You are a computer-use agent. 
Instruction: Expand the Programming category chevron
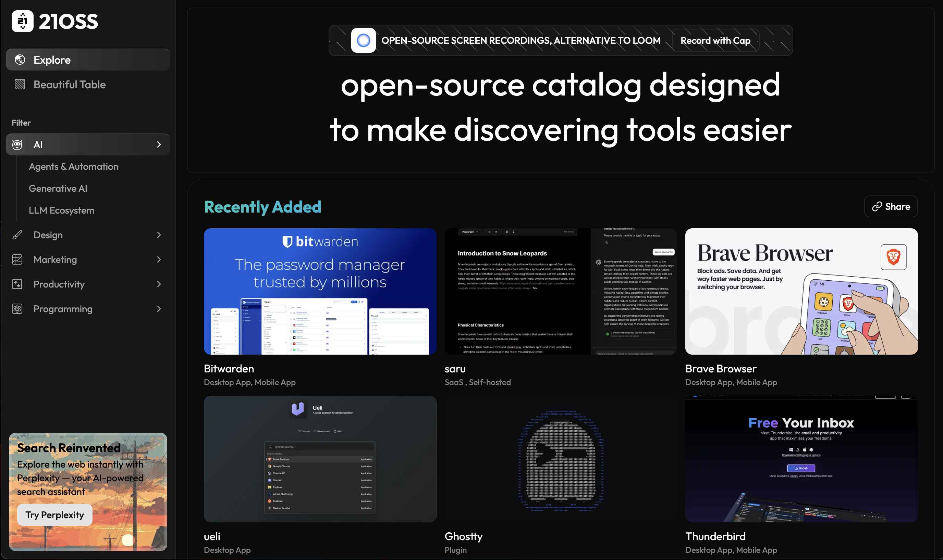pos(159,309)
